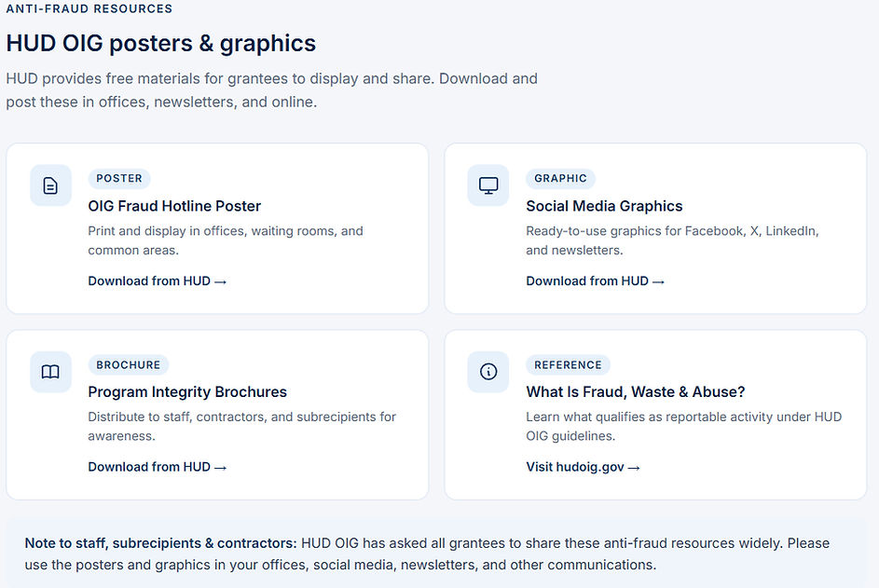Click the monitor icon beside Social Media Graphics
Viewport: 879px width, 588px height.
point(488,185)
